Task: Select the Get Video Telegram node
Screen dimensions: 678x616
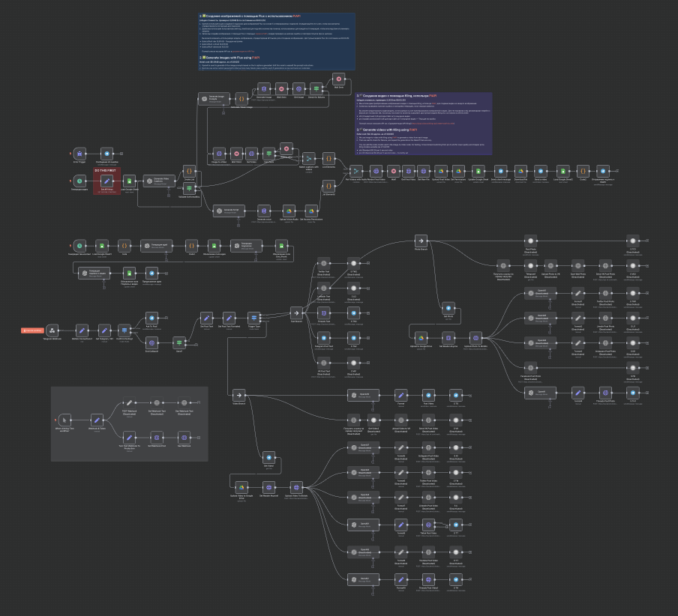Action: (269, 457)
